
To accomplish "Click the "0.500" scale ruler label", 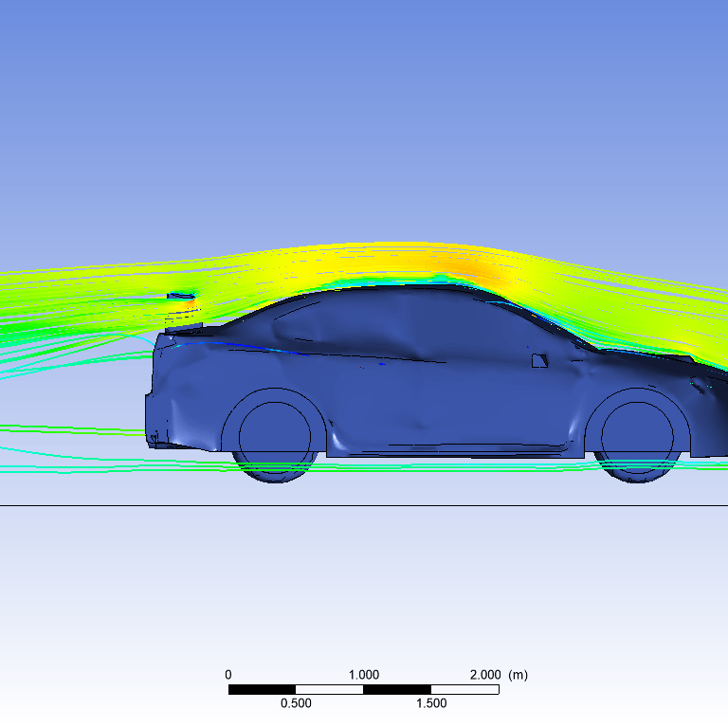I will point(296,703).
